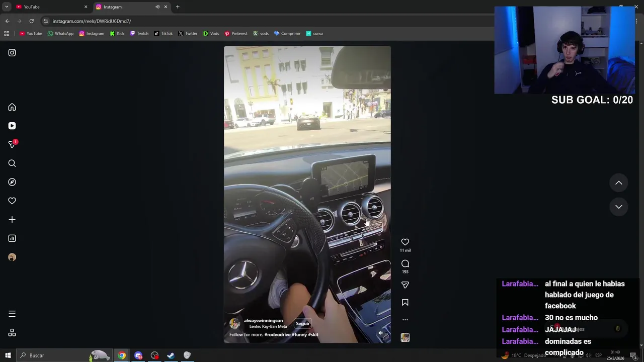644x362 pixels.
Task: Follow the account with Seguir button
Action: [x=302, y=324]
